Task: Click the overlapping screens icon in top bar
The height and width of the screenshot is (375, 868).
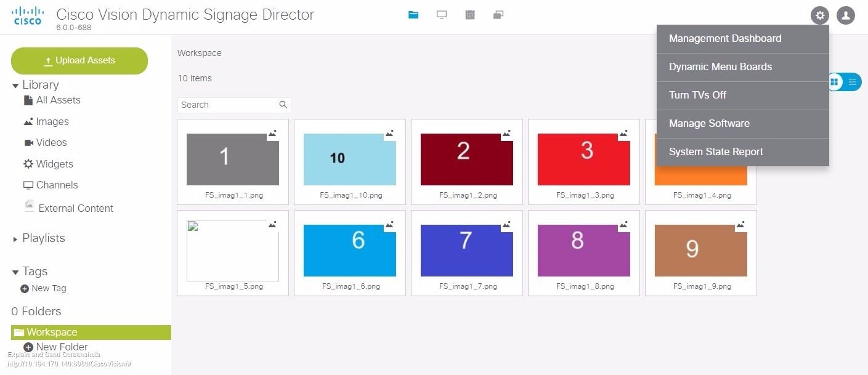Action: 499,15
